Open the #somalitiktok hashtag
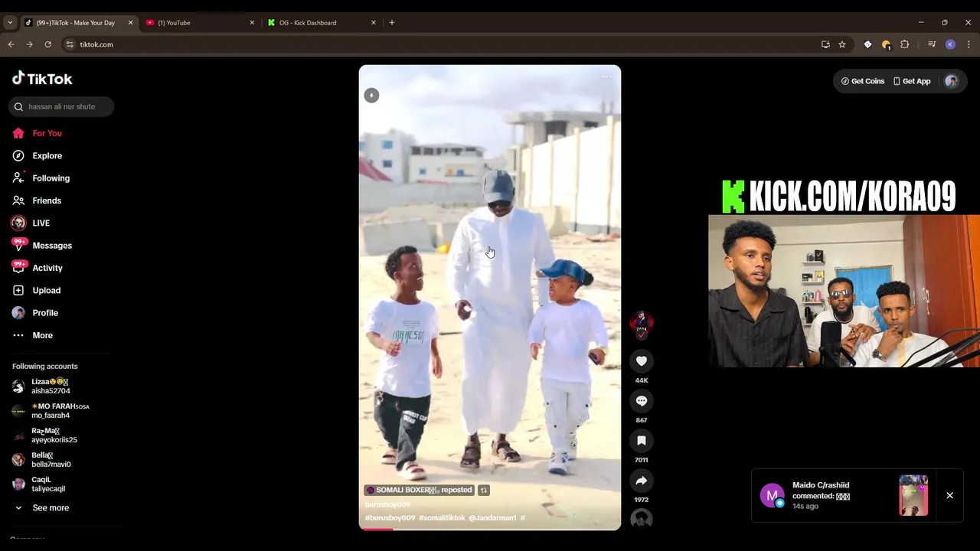This screenshot has height=551, width=980. [442, 518]
